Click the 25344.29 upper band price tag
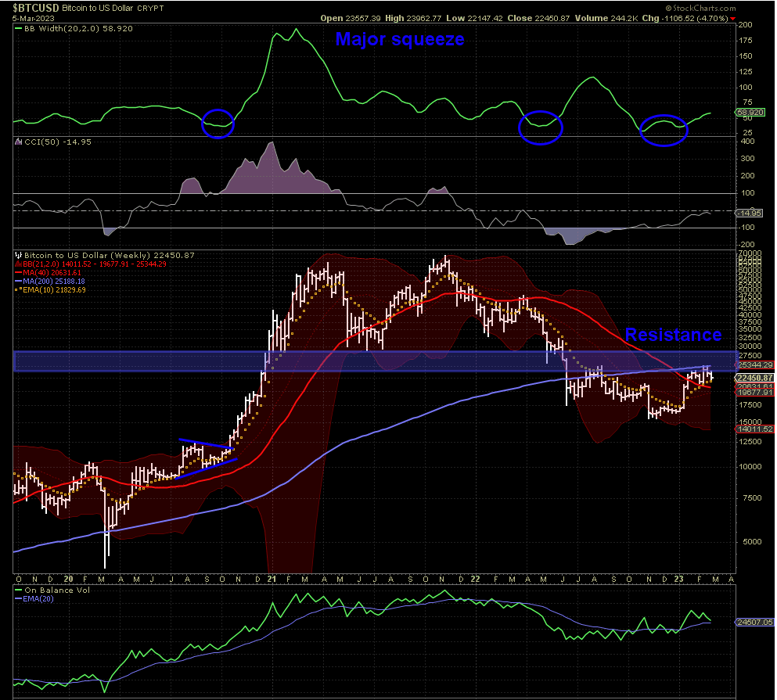Image resolution: width=777 pixels, height=700 pixels. [755, 364]
